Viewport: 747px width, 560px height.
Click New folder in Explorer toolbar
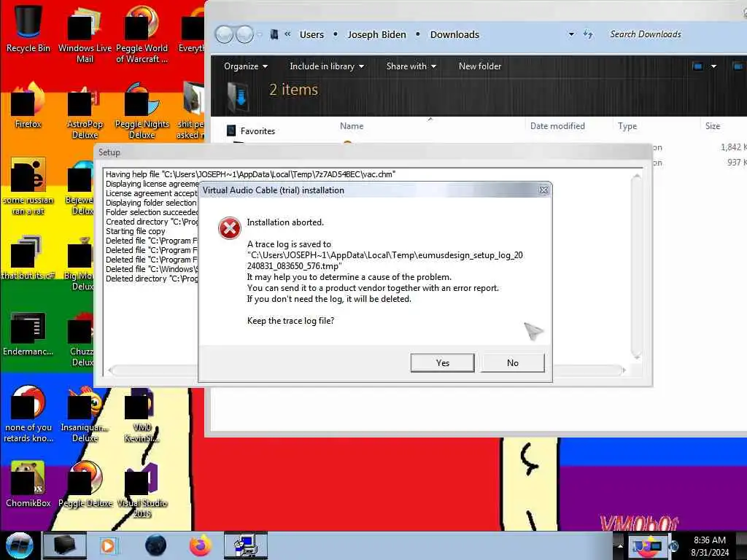click(x=480, y=66)
